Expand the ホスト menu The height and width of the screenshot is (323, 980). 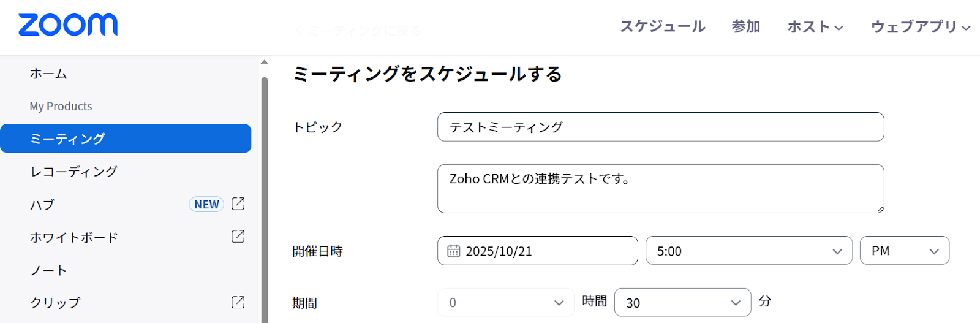(x=815, y=27)
